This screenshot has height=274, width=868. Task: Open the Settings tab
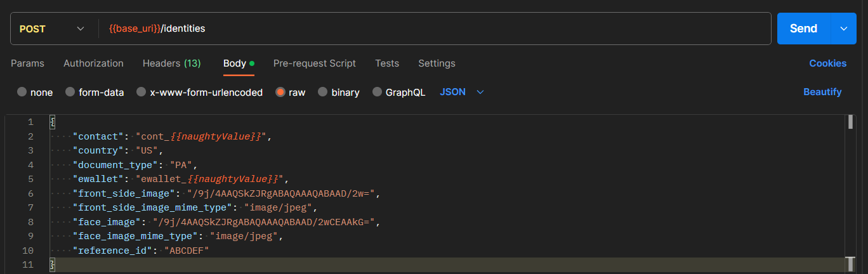pyautogui.click(x=437, y=63)
